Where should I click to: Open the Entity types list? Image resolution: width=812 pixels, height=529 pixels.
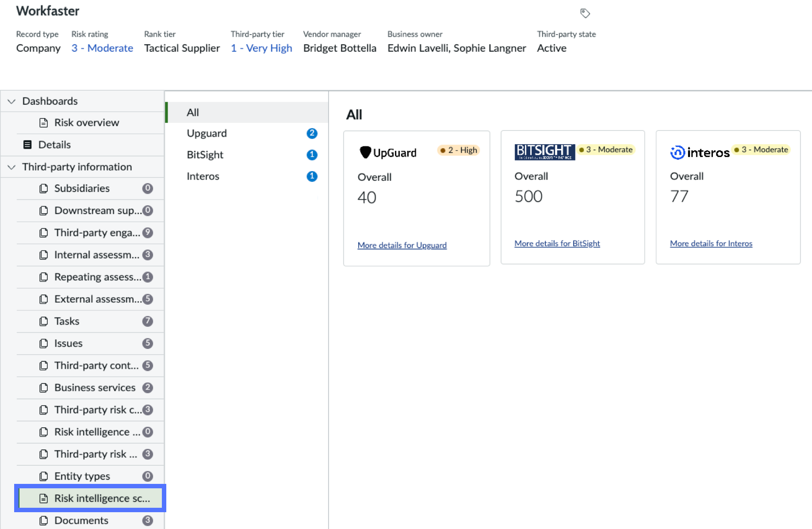(x=90, y=476)
